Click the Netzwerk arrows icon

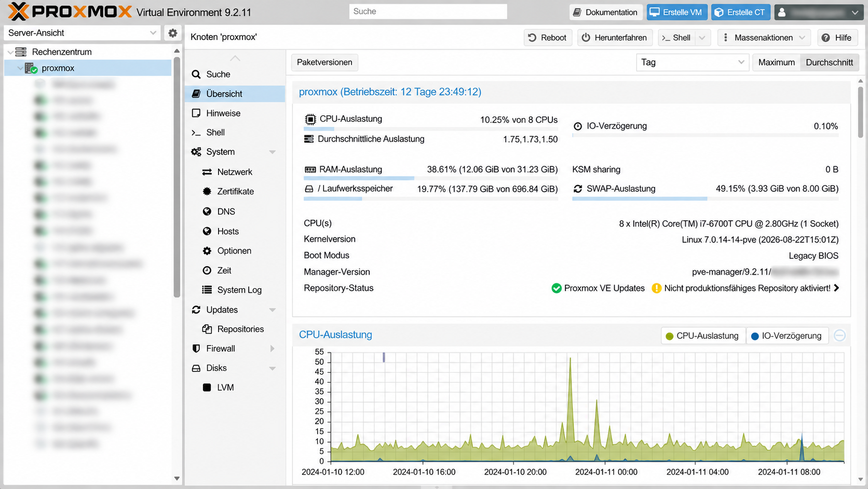pyautogui.click(x=207, y=172)
